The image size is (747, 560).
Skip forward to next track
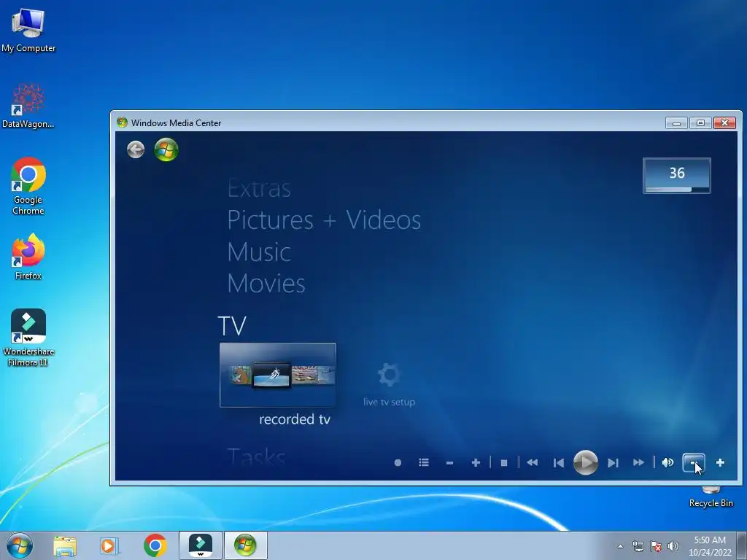tap(613, 462)
